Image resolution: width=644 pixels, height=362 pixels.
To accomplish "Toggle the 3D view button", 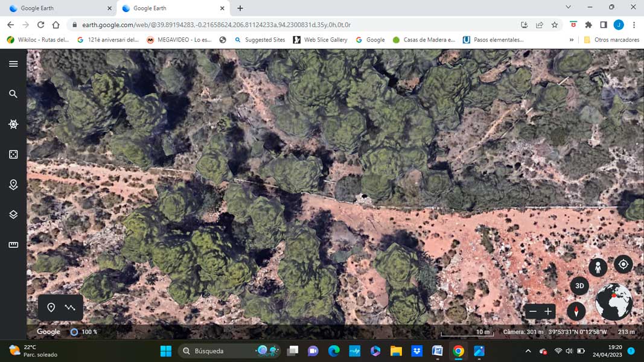I will tap(579, 286).
